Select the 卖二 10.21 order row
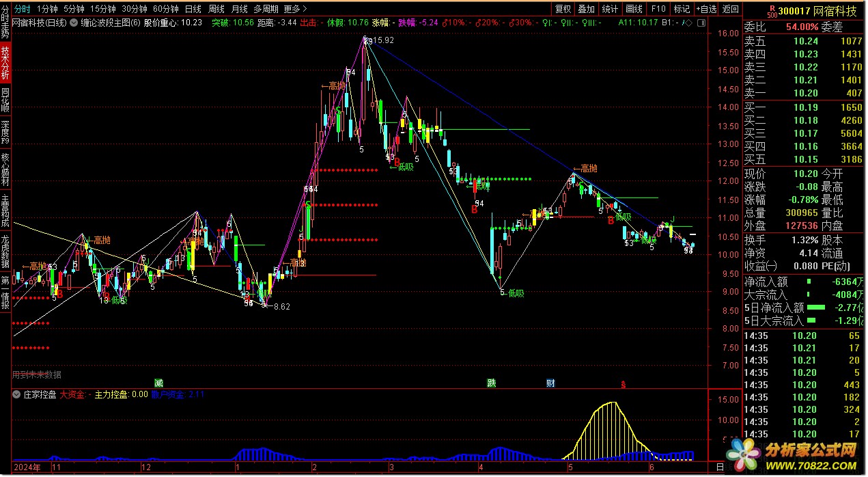 (804, 80)
